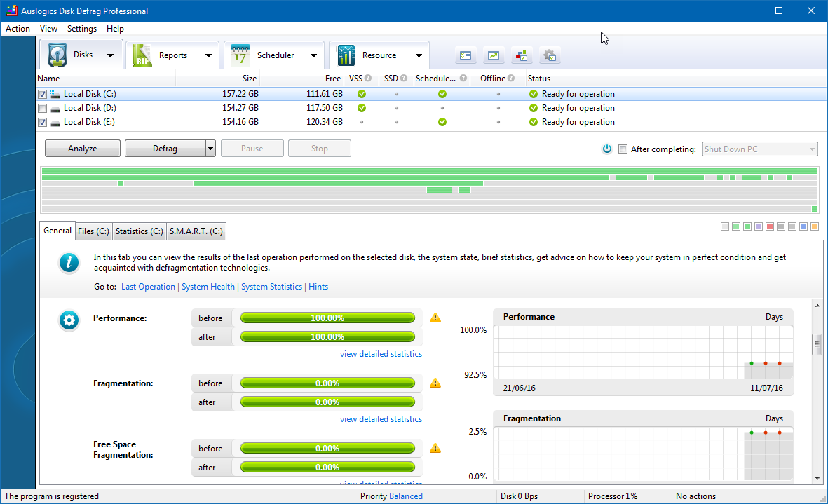Click the Analyze button
Image resolution: width=828 pixels, height=504 pixels.
point(83,149)
